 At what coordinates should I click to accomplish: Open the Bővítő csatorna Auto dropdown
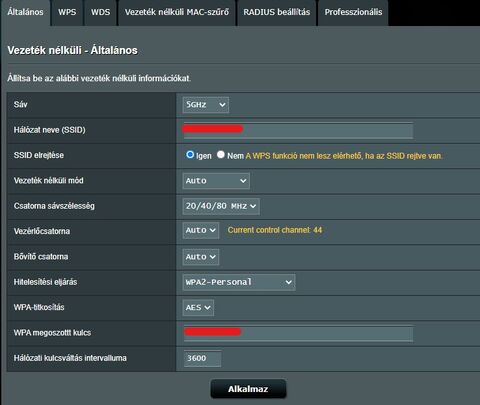(x=201, y=257)
